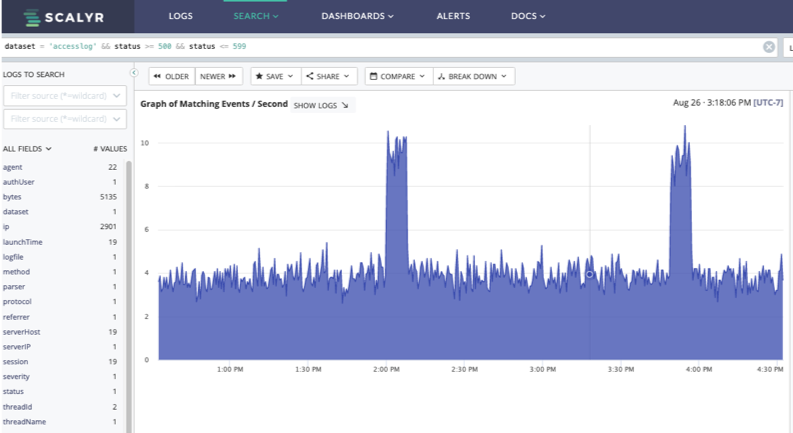
Task: Open the Logs tab
Action: pyautogui.click(x=181, y=17)
